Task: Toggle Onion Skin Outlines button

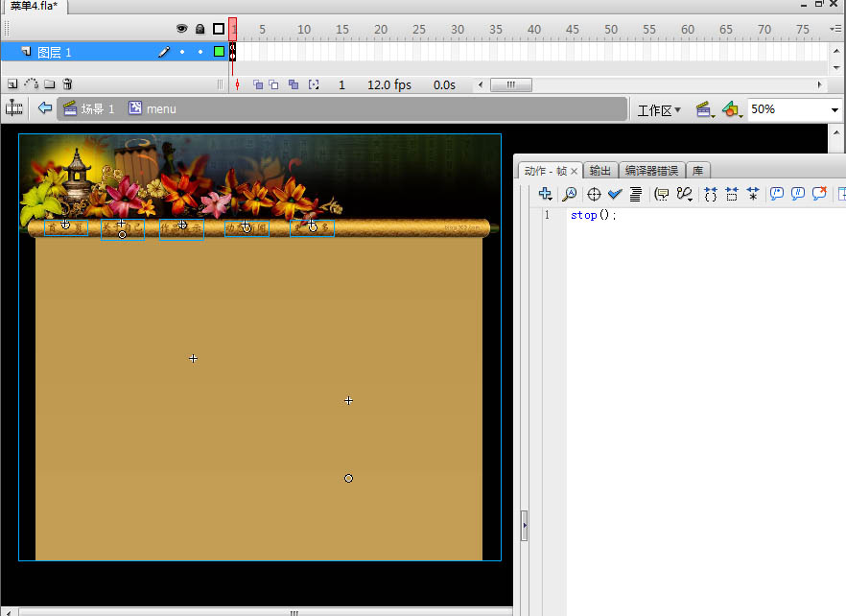Action: (x=274, y=84)
